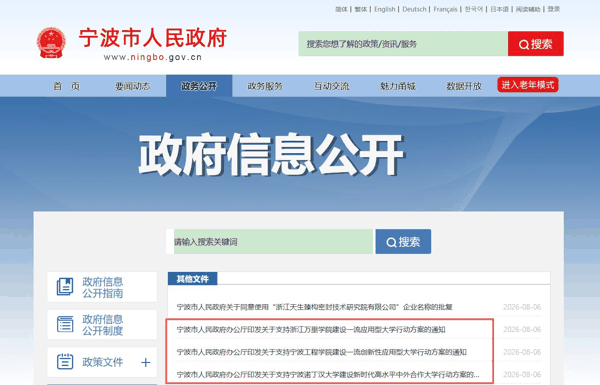Image resolution: width=600 pixels, height=385 pixels.
Task: Switch language to English
Action: coord(385,9)
